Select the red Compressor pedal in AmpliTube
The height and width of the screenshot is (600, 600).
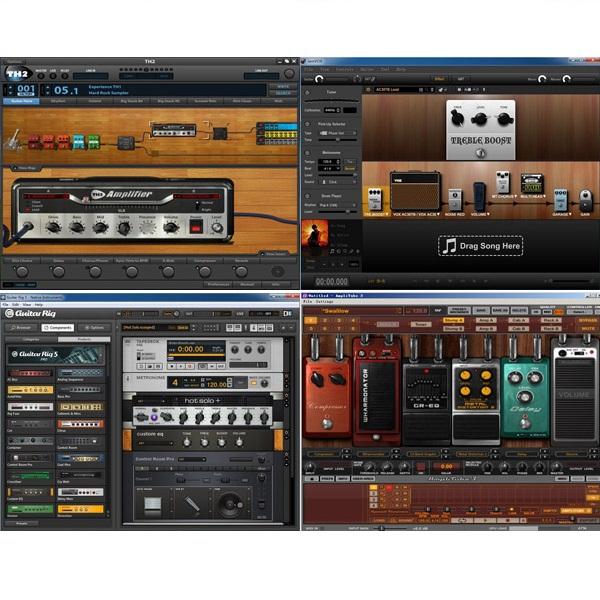tap(327, 396)
